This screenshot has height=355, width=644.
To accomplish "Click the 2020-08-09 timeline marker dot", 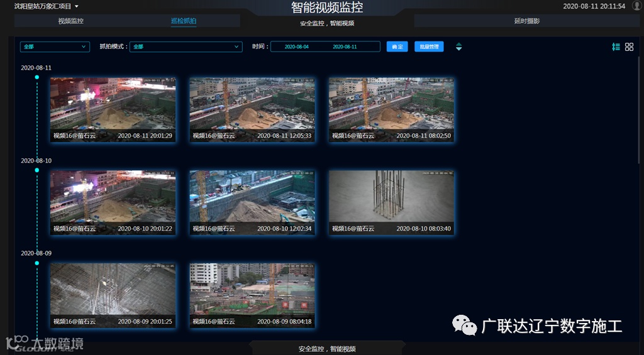I will click(x=37, y=263).
